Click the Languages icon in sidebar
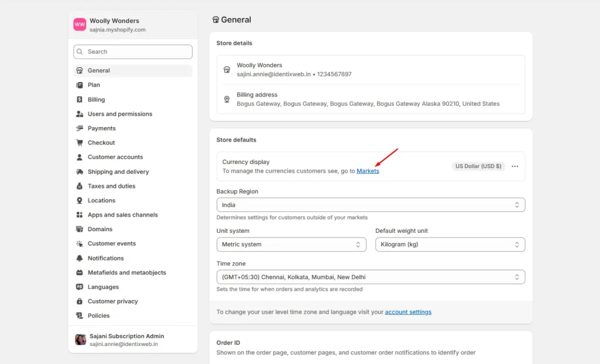 click(x=80, y=287)
